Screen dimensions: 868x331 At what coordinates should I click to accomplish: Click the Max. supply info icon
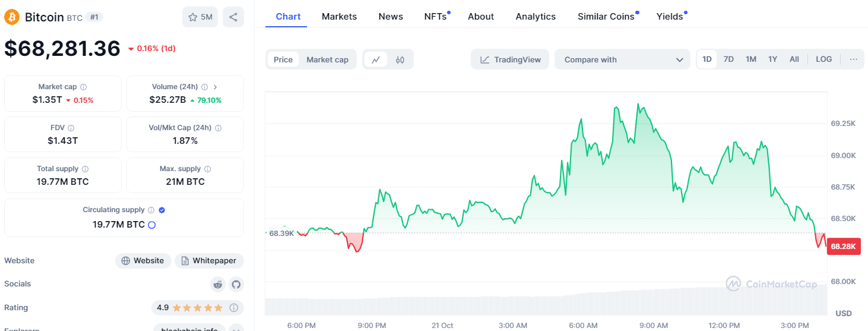tap(207, 169)
